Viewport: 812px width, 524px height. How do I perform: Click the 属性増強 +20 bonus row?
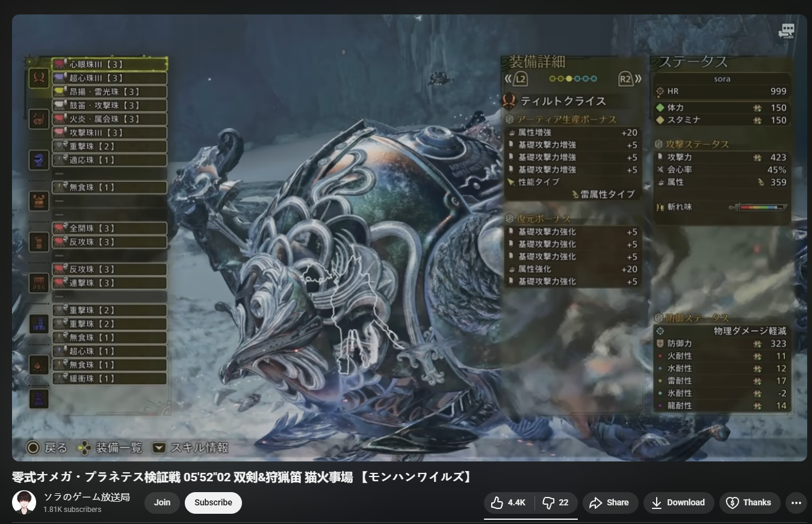572,132
